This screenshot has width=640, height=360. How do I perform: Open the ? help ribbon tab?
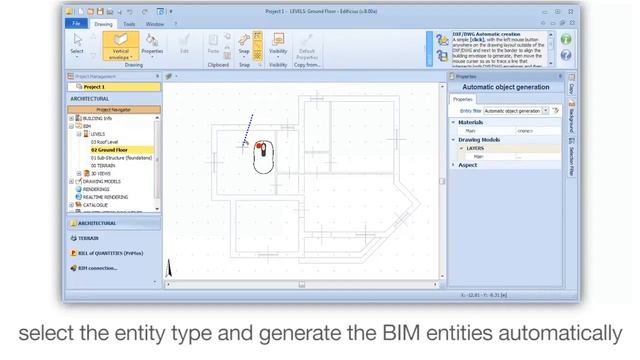[x=176, y=24]
